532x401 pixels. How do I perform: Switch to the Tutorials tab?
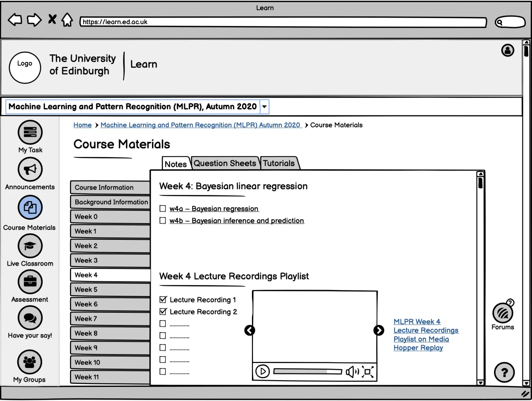point(279,163)
